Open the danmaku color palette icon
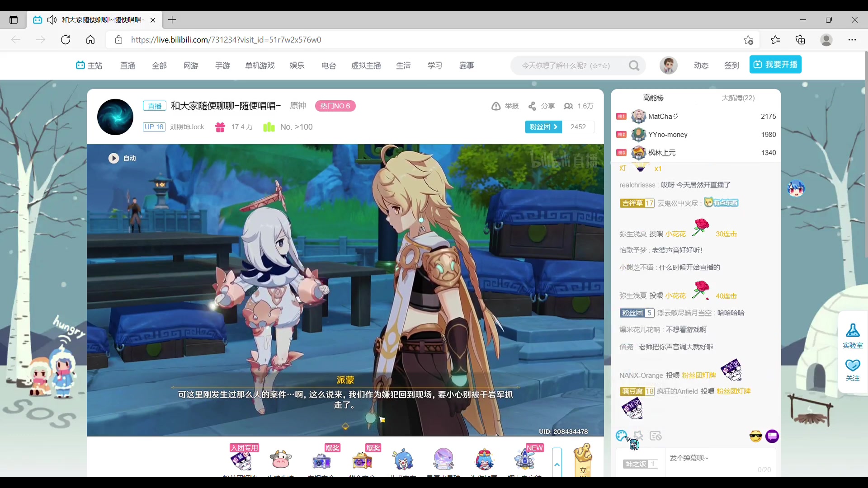This screenshot has width=868, height=488. click(x=621, y=436)
